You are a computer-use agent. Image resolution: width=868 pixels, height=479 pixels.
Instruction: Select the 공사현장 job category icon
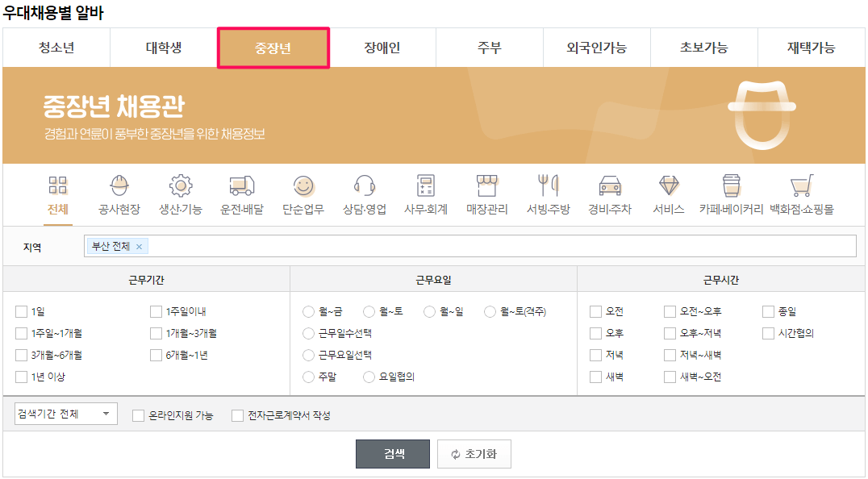tap(118, 194)
